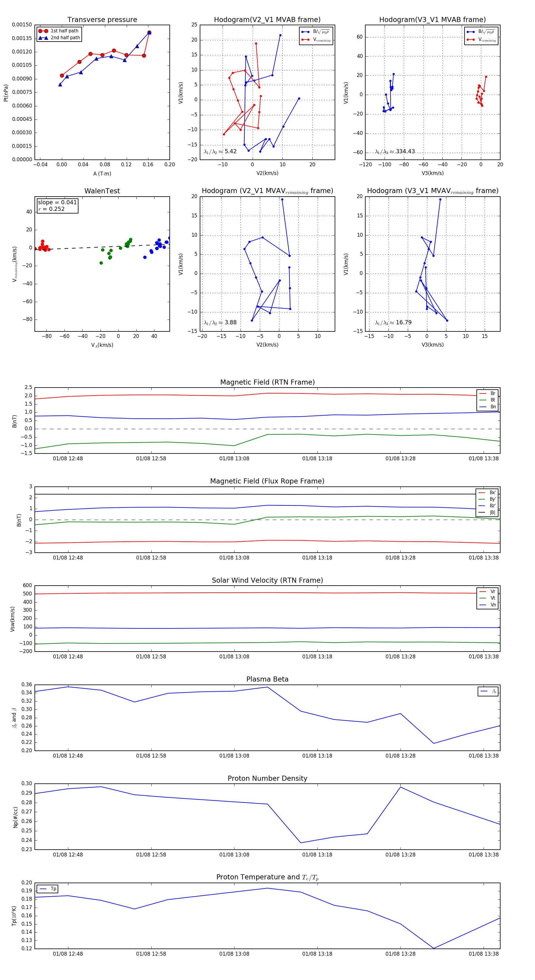Click the 'V_remaining(km/s)' y-axis label of WalenTest

point(15,264)
